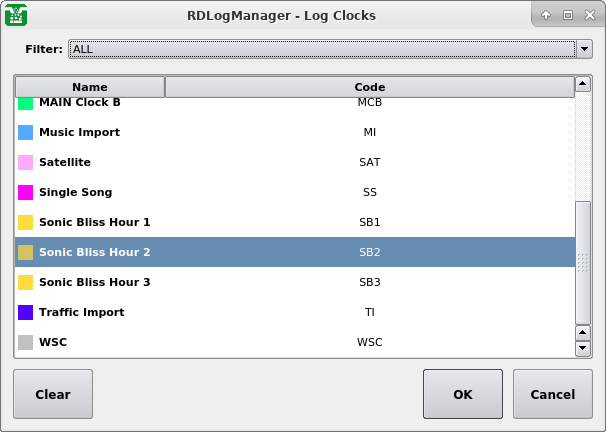
Task: Sort the list by the Name column header
Action: click(x=90, y=87)
